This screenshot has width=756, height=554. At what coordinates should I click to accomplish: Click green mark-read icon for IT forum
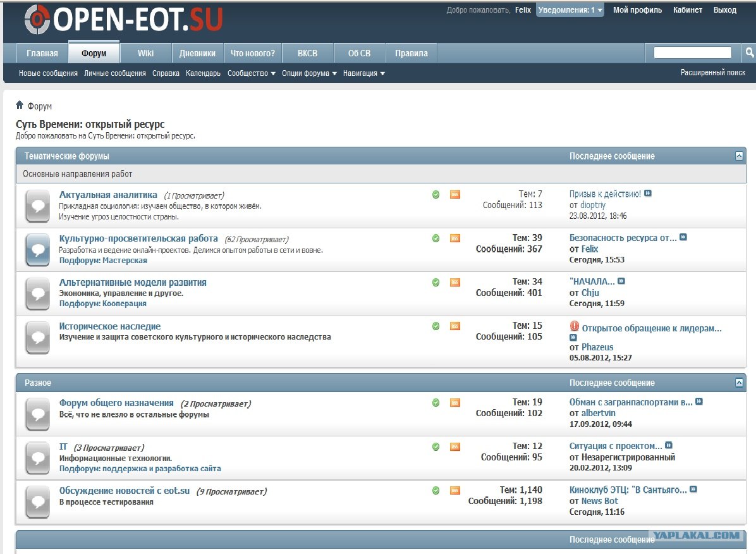pyautogui.click(x=436, y=446)
